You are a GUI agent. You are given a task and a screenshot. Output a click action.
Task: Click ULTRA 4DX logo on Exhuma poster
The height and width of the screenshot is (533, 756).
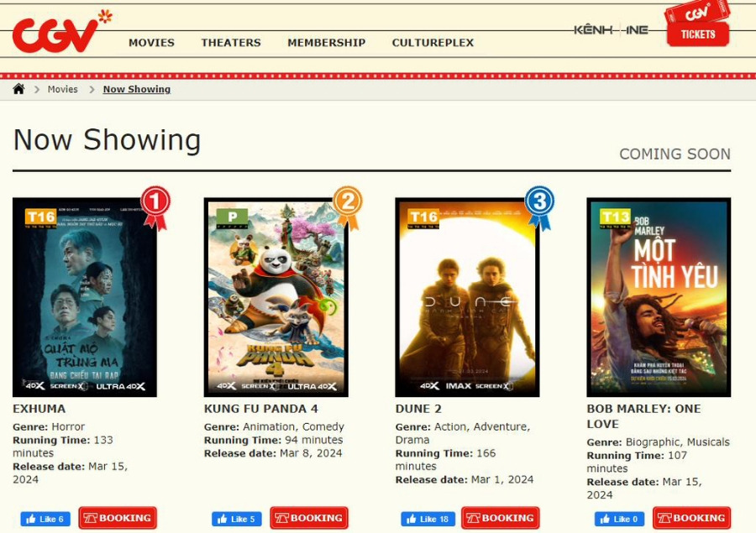(120, 386)
